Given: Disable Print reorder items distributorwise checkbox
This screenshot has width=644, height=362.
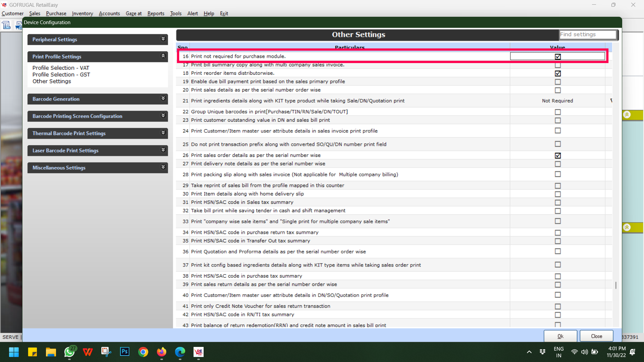Looking at the screenshot, I should coord(557,73).
